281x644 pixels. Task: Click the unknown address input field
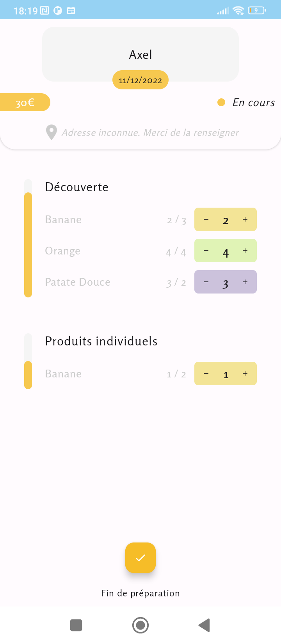[150, 132]
